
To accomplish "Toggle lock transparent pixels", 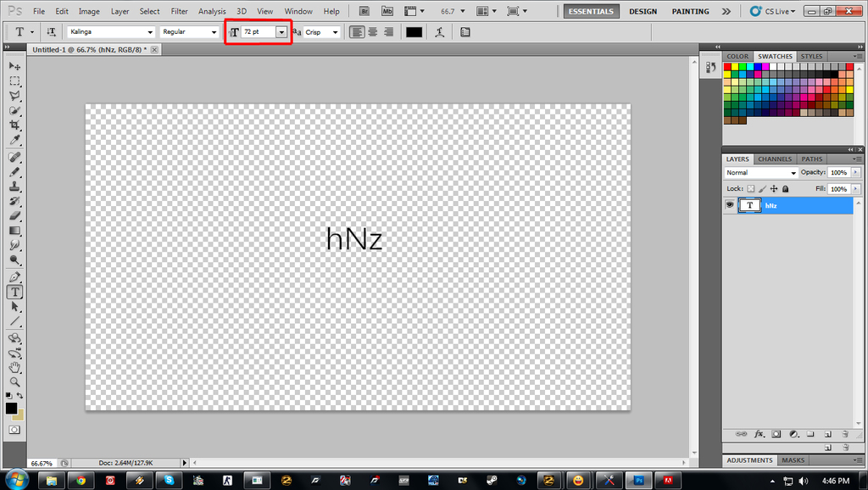I will point(751,189).
